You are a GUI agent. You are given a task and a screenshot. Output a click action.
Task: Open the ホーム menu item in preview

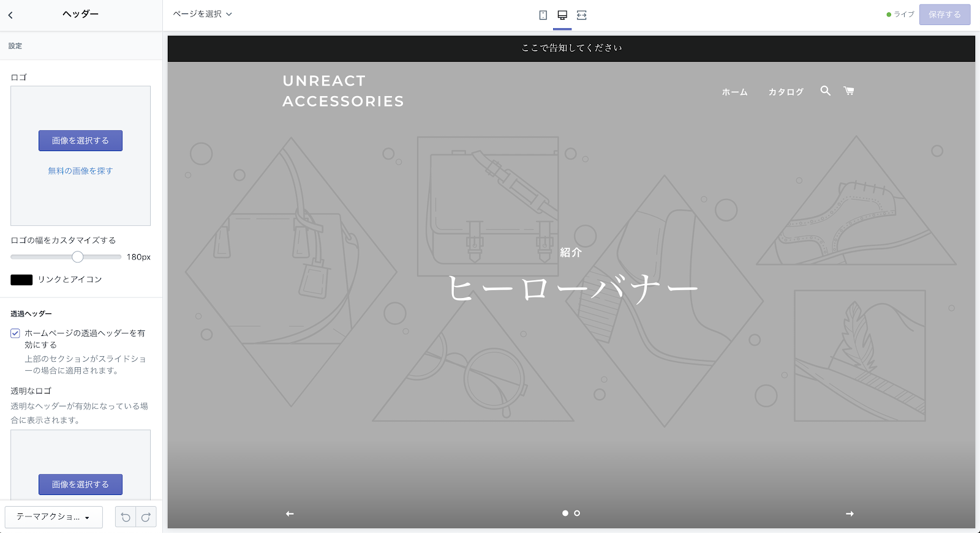click(734, 92)
